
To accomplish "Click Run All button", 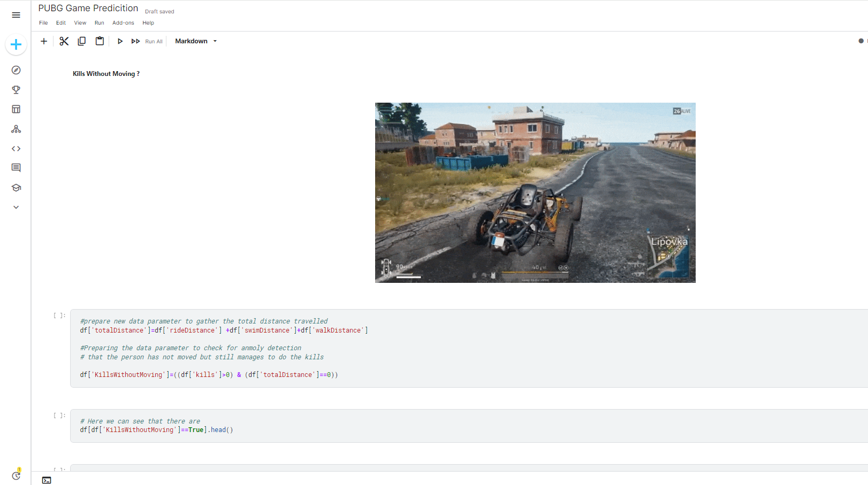I will click(147, 41).
